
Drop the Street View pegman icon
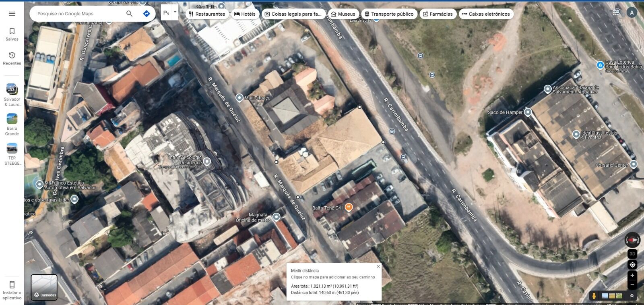point(594,296)
